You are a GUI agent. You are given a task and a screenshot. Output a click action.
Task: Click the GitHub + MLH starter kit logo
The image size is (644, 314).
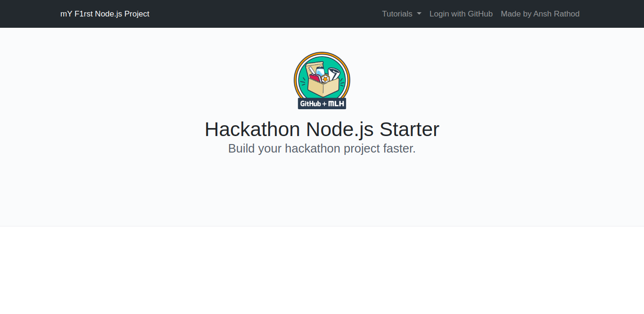pyautogui.click(x=322, y=81)
